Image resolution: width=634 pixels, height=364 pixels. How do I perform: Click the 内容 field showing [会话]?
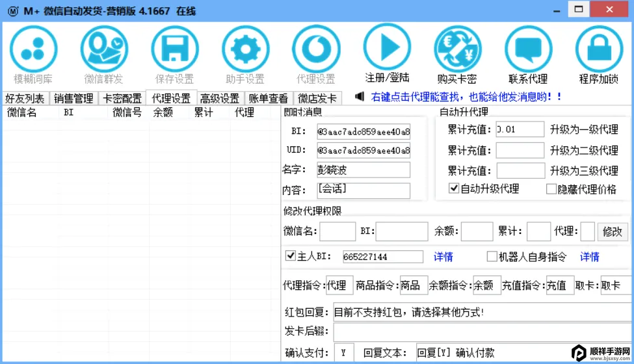(x=363, y=190)
